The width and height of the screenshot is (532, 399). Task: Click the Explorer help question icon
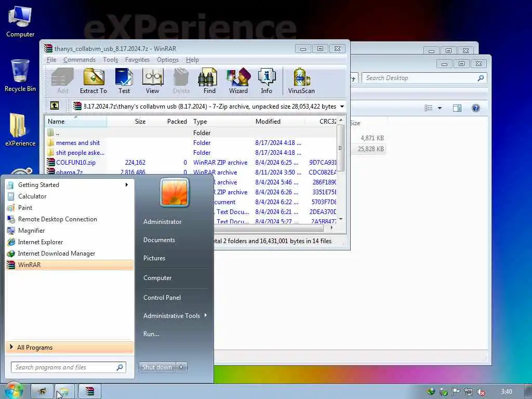476,108
